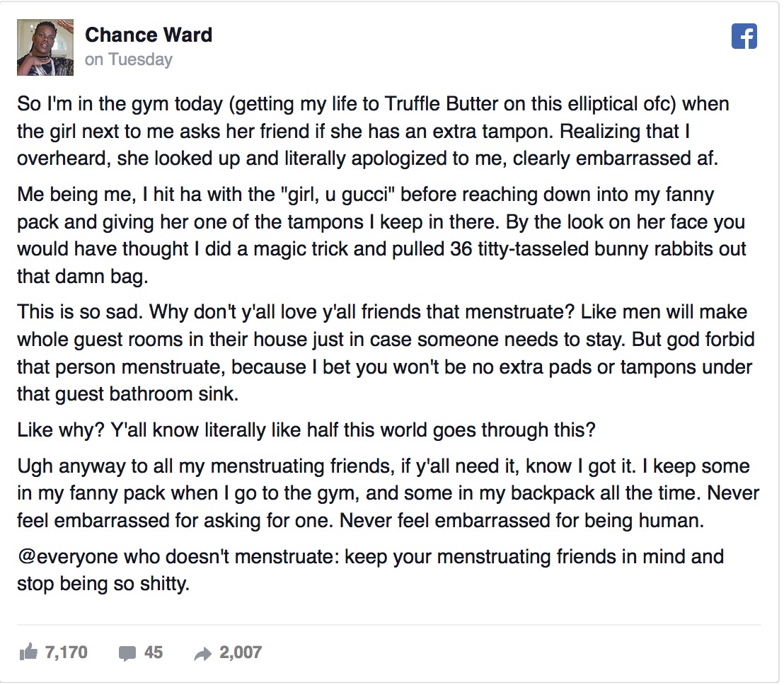Open the 45 comments count
Viewport: 784px width, 685px height.
coord(154,652)
